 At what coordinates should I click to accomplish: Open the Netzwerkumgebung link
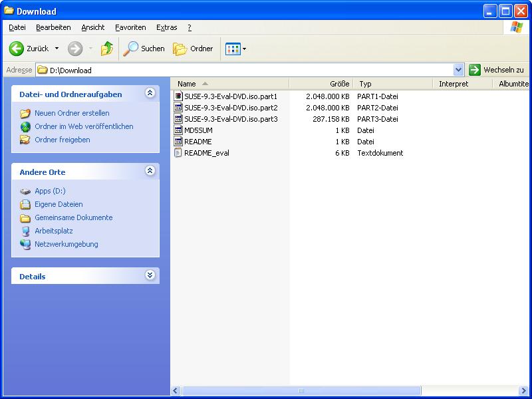pyautogui.click(x=66, y=244)
